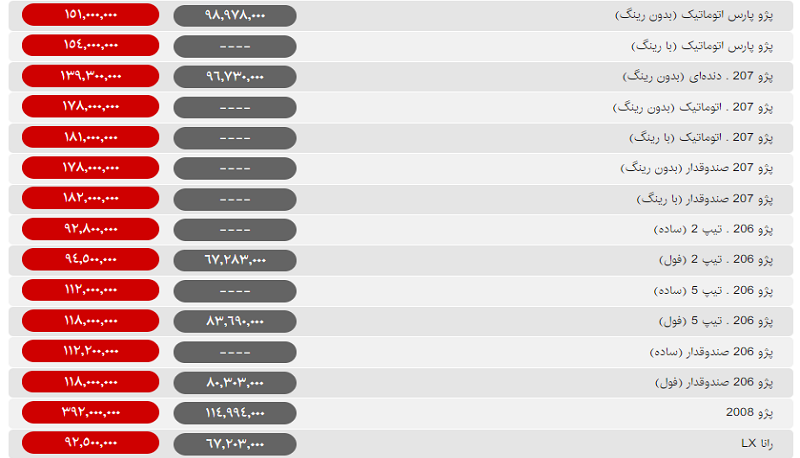Click the Rana LX row label
Image resolution: width=800 pixels, height=458 pixels.
point(757,443)
